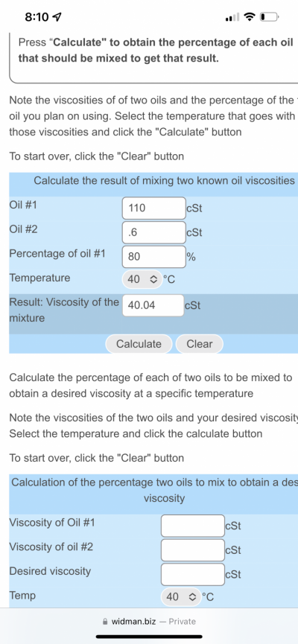Tap the cellular signal bars icon

(232, 18)
